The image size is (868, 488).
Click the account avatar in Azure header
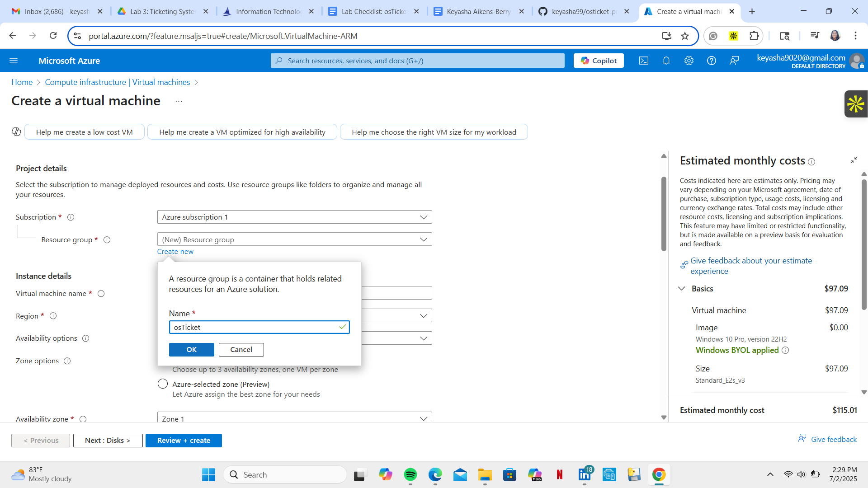pos(856,61)
